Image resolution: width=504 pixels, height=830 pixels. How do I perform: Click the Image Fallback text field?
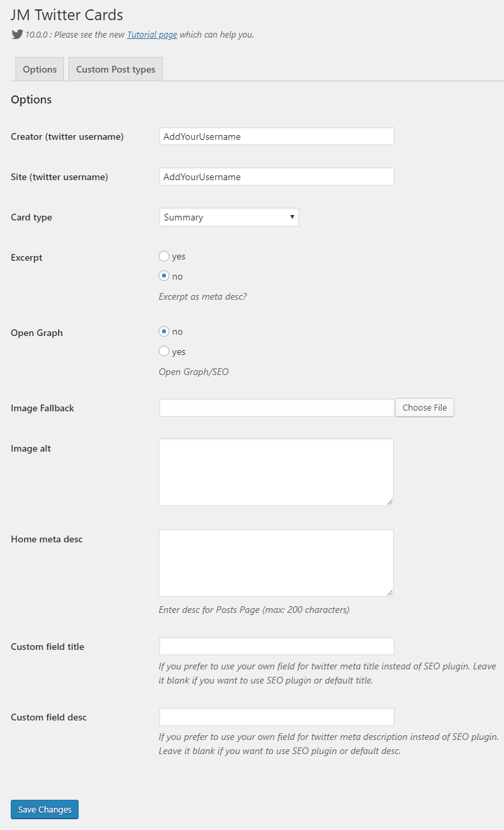click(x=276, y=408)
